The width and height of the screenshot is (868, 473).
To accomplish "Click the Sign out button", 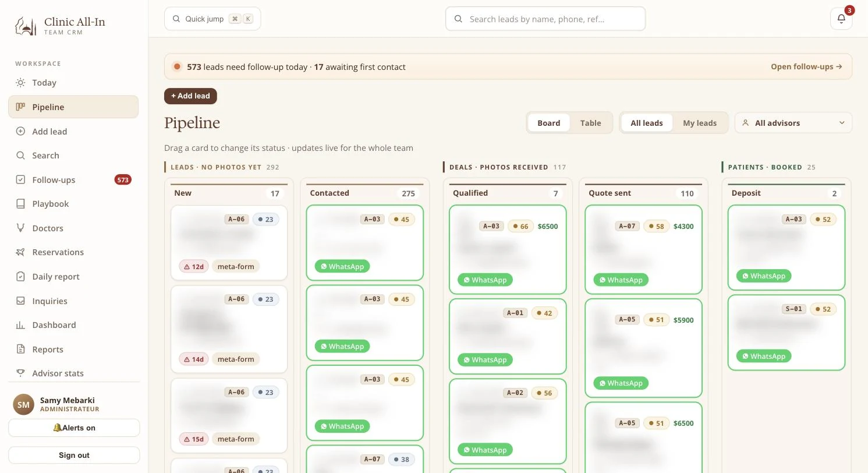I will (x=74, y=455).
